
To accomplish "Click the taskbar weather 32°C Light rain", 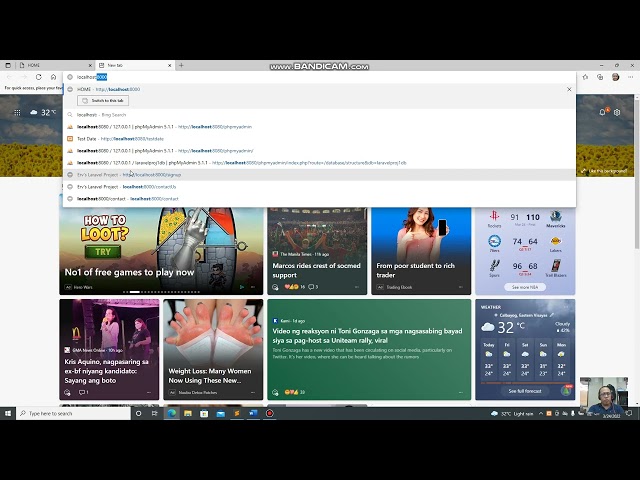I will click(512, 413).
